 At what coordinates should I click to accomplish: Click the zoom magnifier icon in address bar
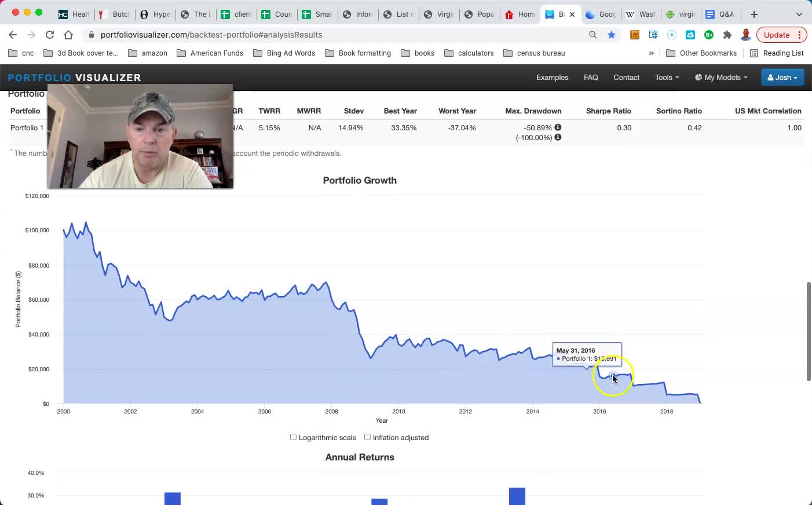(592, 35)
